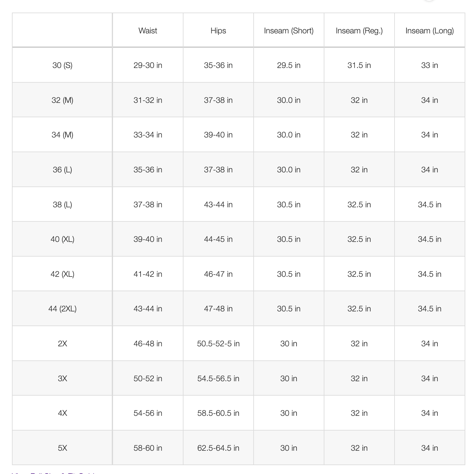Click the Inseam (Long) column header
Screen dimensions: 476x474
click(429, 31)
